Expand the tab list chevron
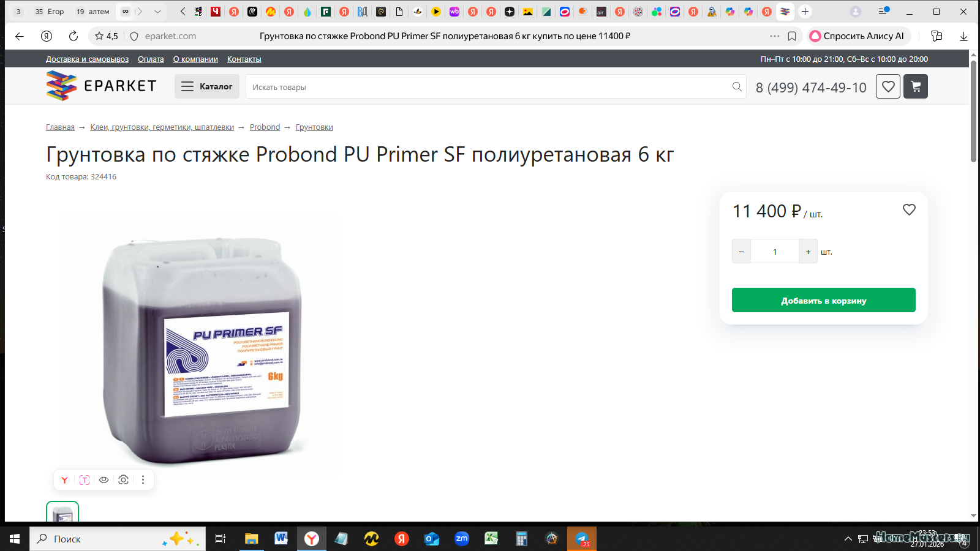The width and height of the screenshot is (980, 551). tap(157, 12)
